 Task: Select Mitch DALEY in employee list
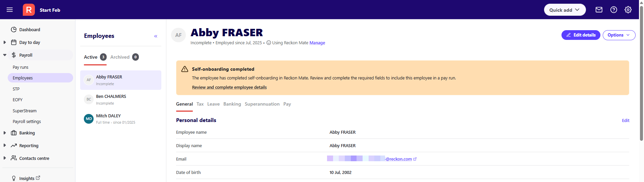click(121, 119)
